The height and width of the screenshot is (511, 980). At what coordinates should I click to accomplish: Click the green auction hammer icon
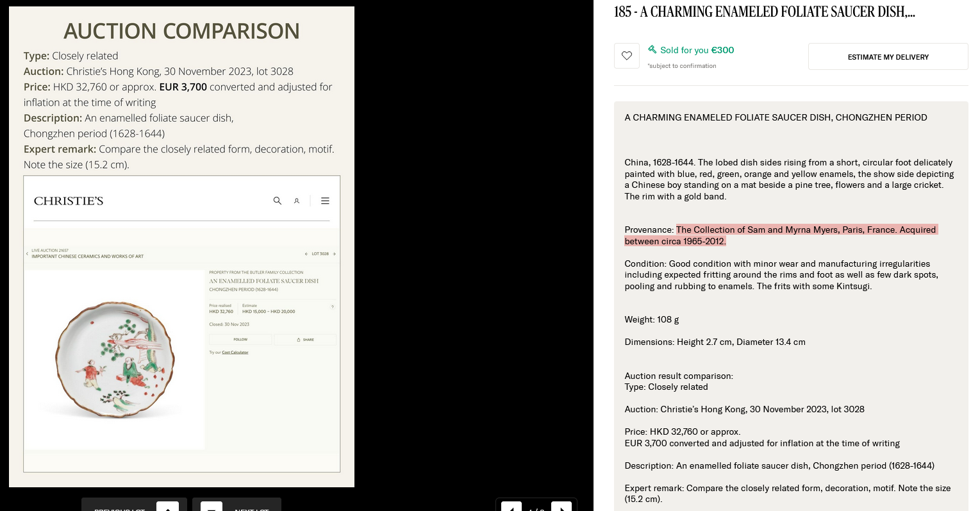click(x=652, y=49)
